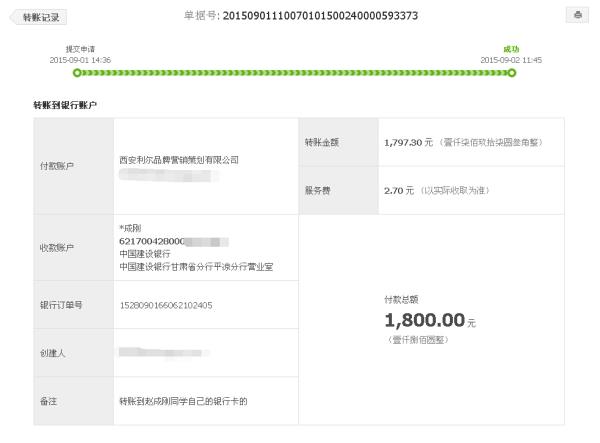The height and width of the screenshot is (443, 600).
Task: Click the printer icon button
Action: click(577, 15)
